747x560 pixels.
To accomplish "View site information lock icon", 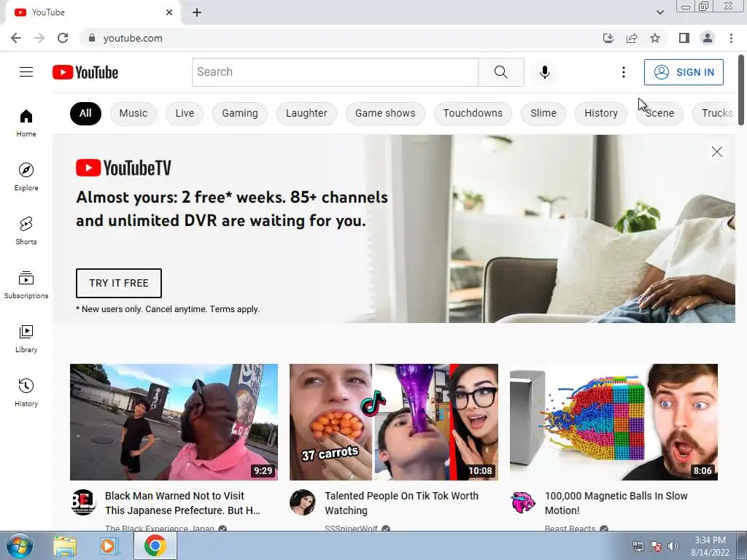I will (92, 38).
